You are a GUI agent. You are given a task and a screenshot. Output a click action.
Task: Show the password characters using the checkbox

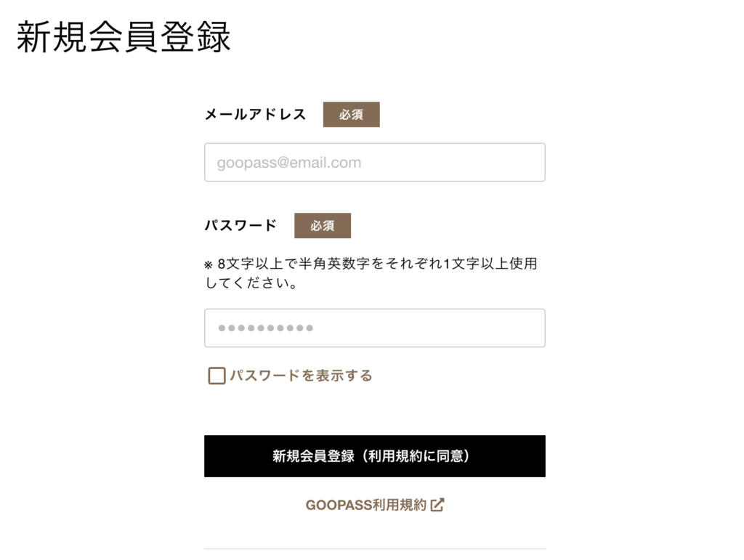217,376
